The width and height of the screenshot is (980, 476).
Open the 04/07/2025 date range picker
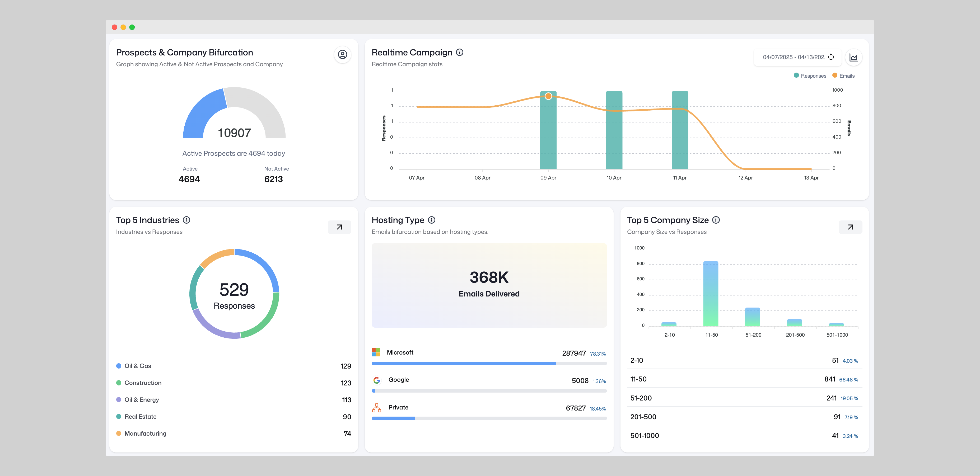(793, 57)
